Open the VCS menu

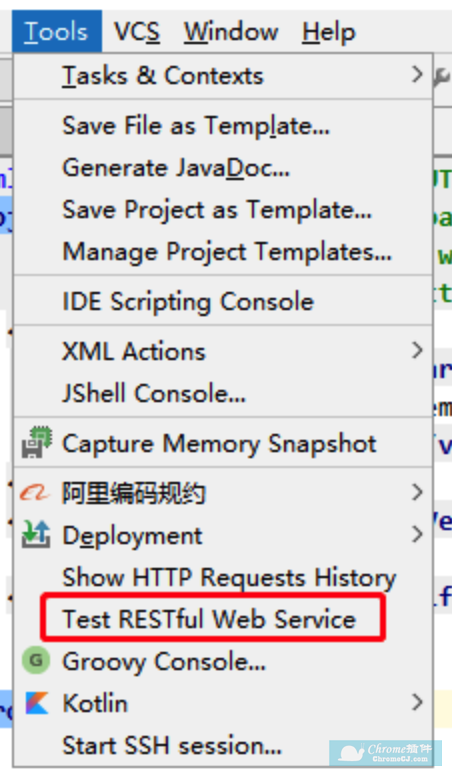(137, 31)
